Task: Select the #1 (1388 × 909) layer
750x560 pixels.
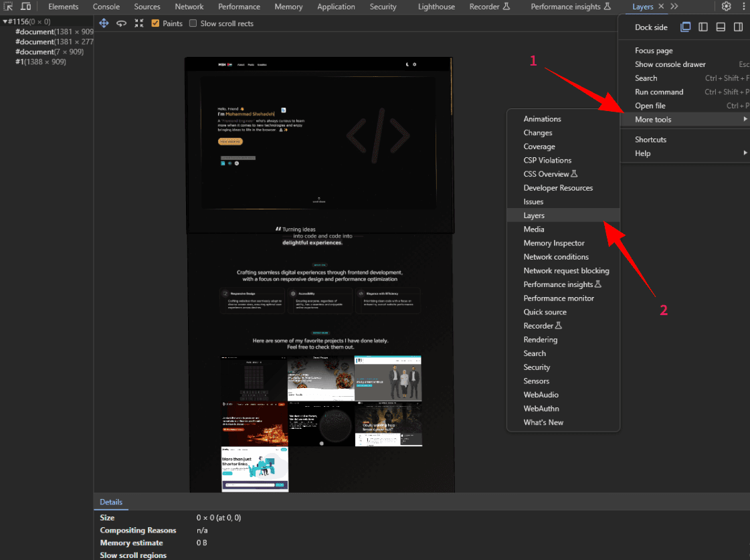Action: coord(40,62)
